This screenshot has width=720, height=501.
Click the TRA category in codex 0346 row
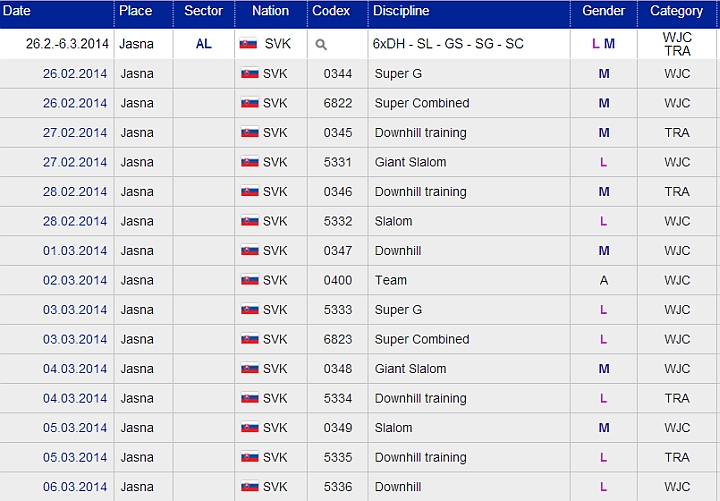tap(677, 191)
